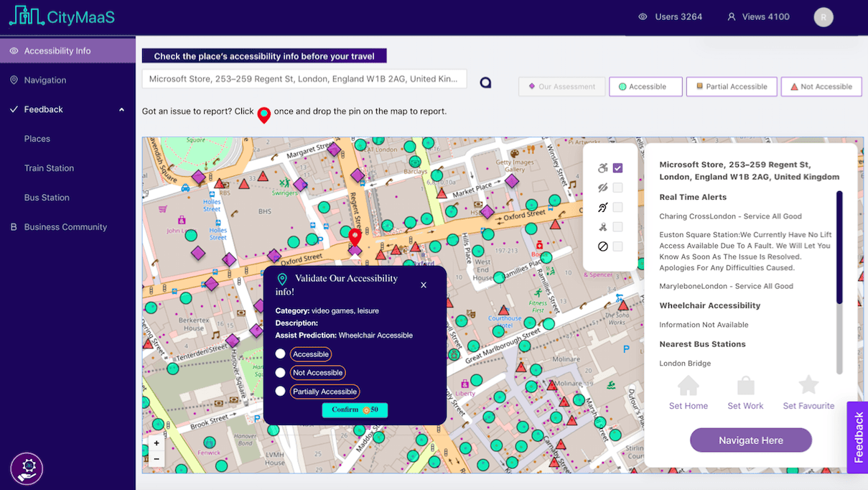Click the Set Work bag icon
This screenshot has height=490, width=868.
[x=746, y=385]
